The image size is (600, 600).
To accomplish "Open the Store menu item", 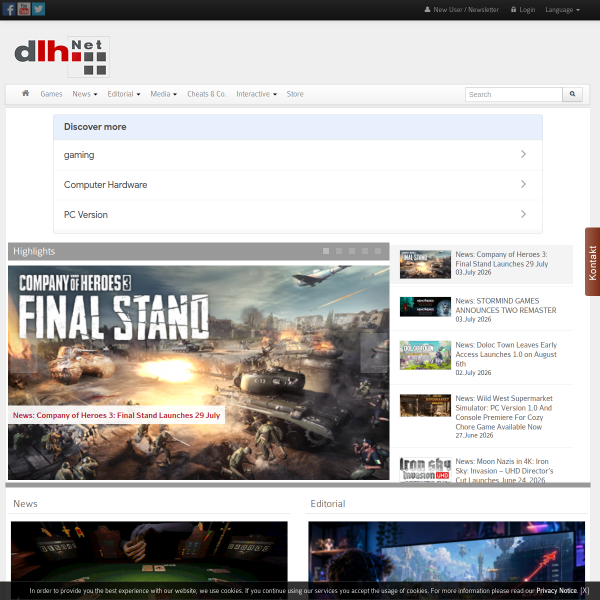I will coord(295,94).
